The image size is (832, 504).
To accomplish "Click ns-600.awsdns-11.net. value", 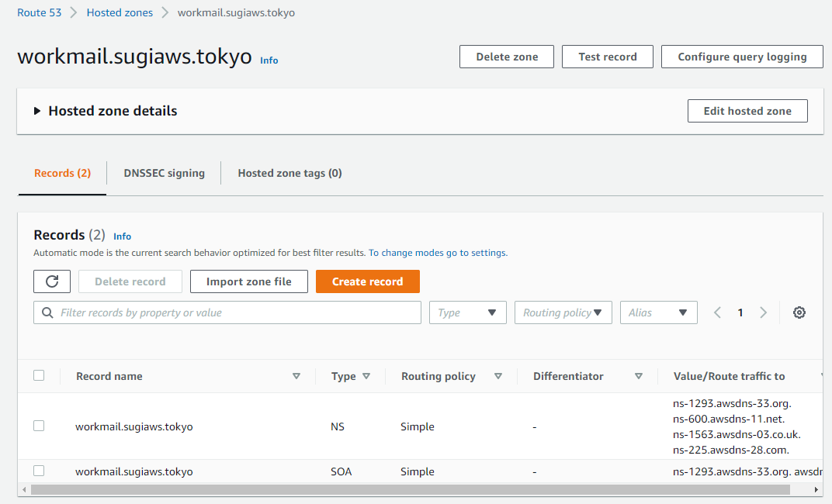I will coord(729,419).
